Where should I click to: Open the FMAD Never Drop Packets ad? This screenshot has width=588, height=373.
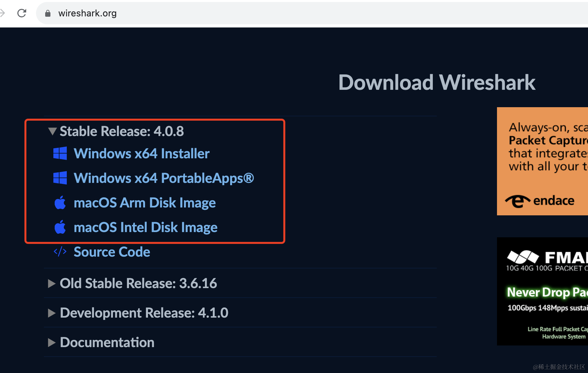542,291
